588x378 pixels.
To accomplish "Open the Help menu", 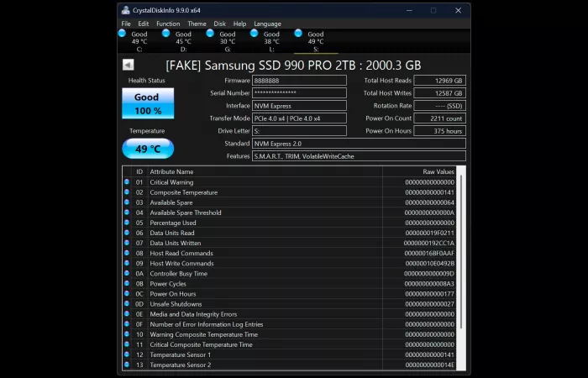I will (239, 24).
